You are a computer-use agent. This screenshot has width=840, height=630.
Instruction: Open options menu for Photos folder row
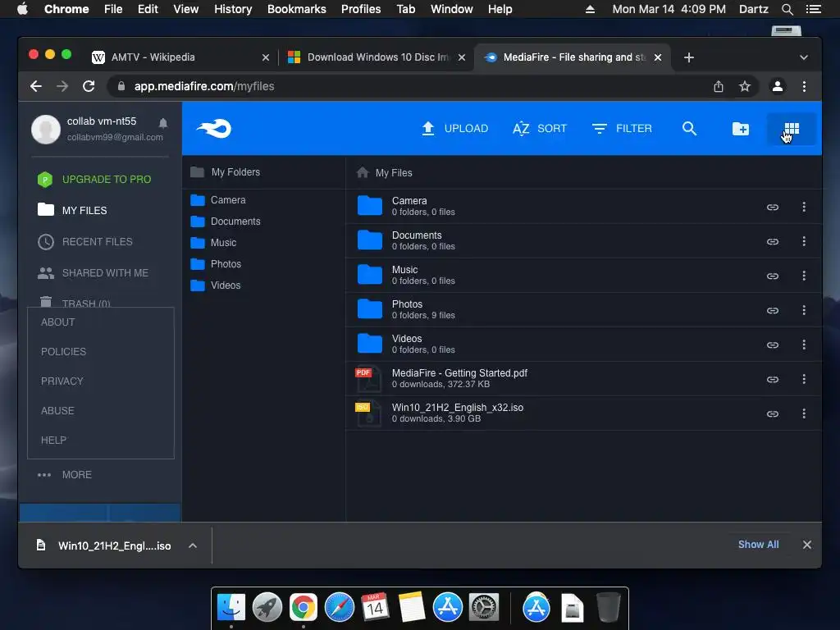pyautogui.click(x=804, y=310)
